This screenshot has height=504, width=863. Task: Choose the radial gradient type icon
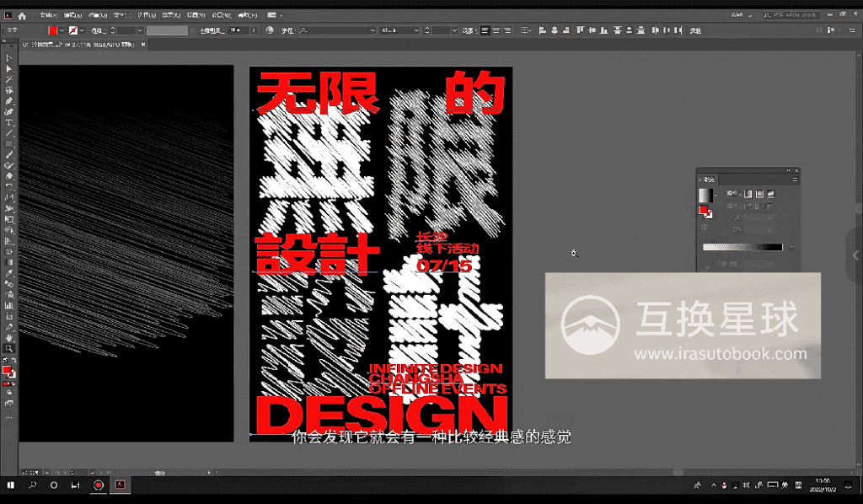(759, 193)
